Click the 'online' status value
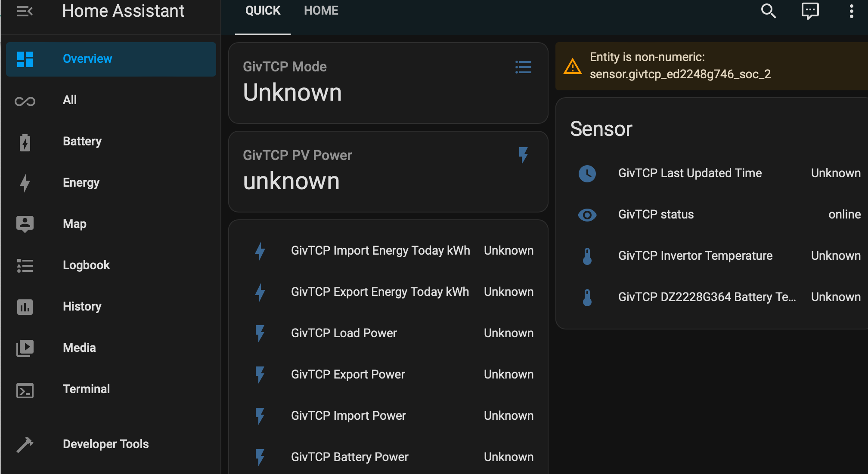 [844, 215]
